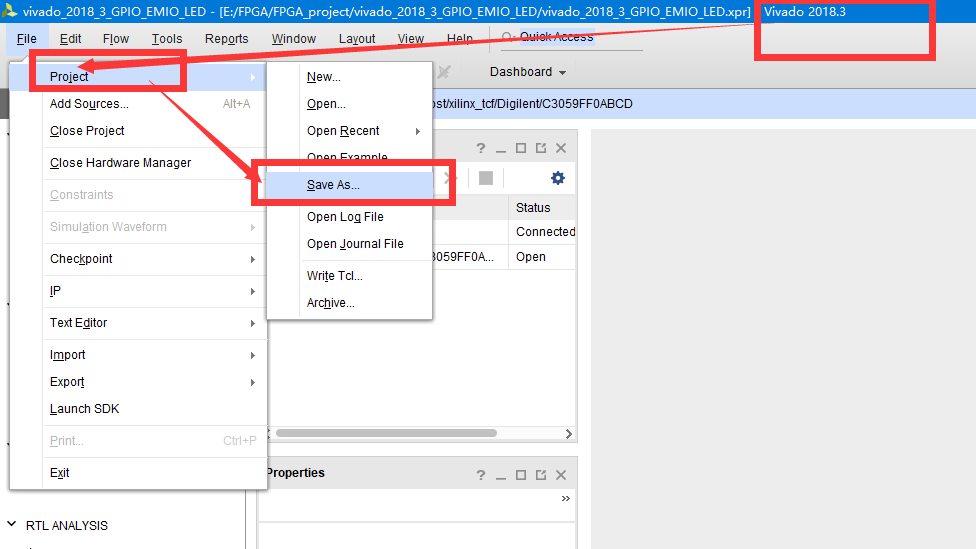976x549 pixels.
Task: Choose New... in Project submenu
Action: point(349,77)
